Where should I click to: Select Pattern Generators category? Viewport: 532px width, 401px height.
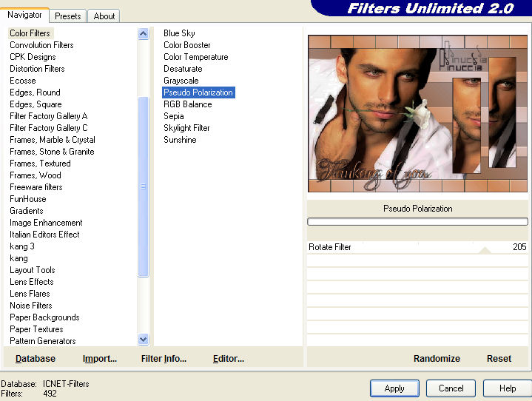pyautogui.click(x=43, y=341)
